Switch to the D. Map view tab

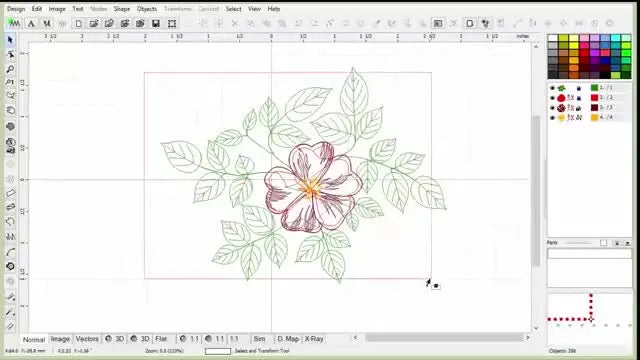[288, 339]
